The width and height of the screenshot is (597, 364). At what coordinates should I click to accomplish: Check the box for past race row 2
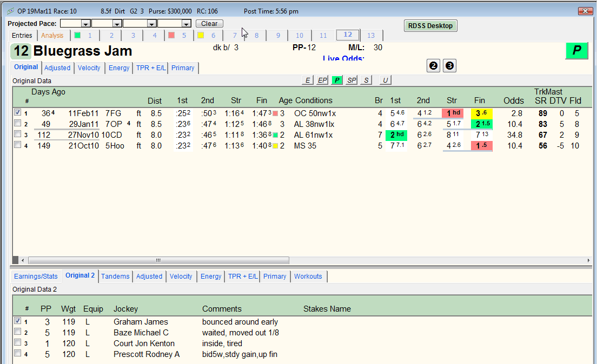17,123
